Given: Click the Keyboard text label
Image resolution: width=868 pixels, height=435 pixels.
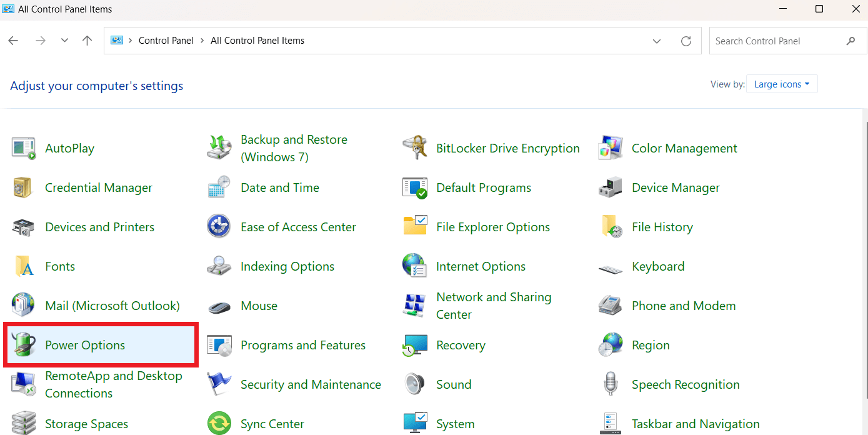Looking at the screenshot, I should click(658, 266).
